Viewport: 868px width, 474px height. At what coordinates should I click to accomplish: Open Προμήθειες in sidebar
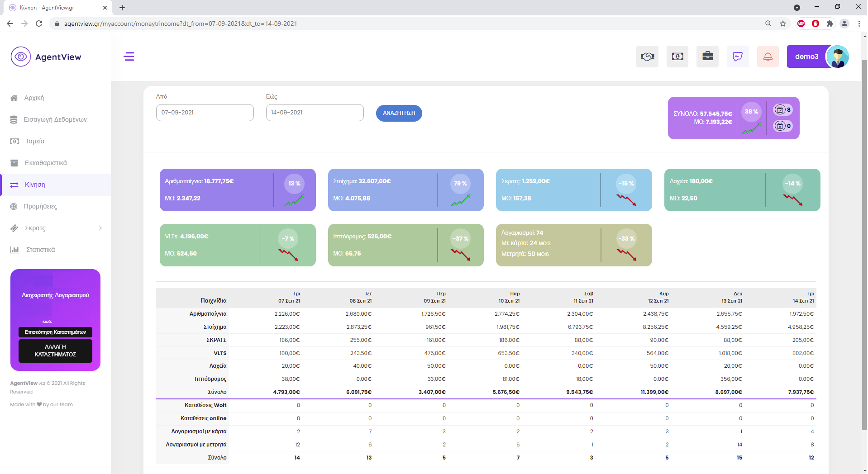40,206
